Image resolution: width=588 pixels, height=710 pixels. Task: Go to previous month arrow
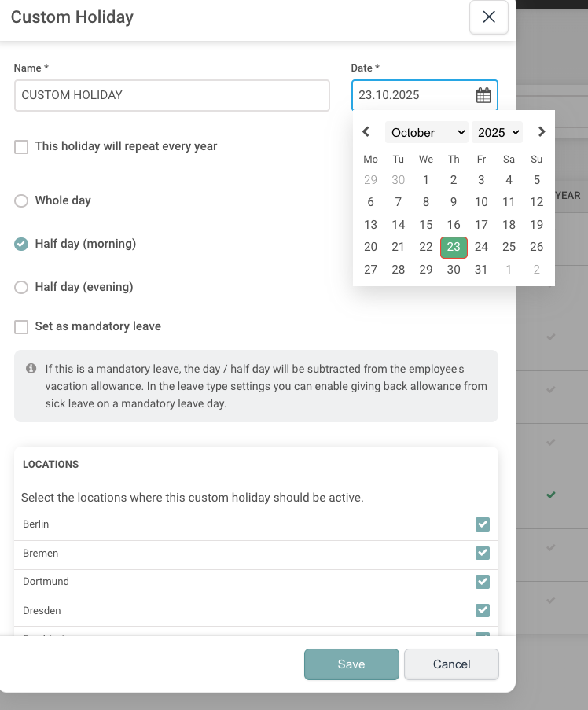366,132
